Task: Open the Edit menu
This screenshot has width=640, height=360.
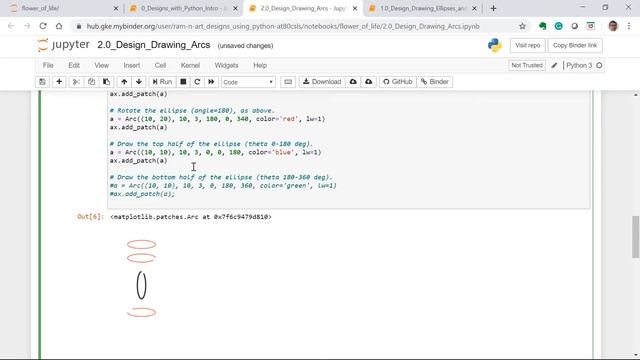Action: tap(74, 65)
